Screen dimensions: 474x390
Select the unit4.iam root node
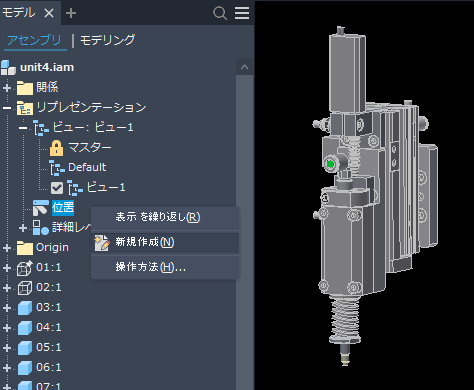coord(47,67)
